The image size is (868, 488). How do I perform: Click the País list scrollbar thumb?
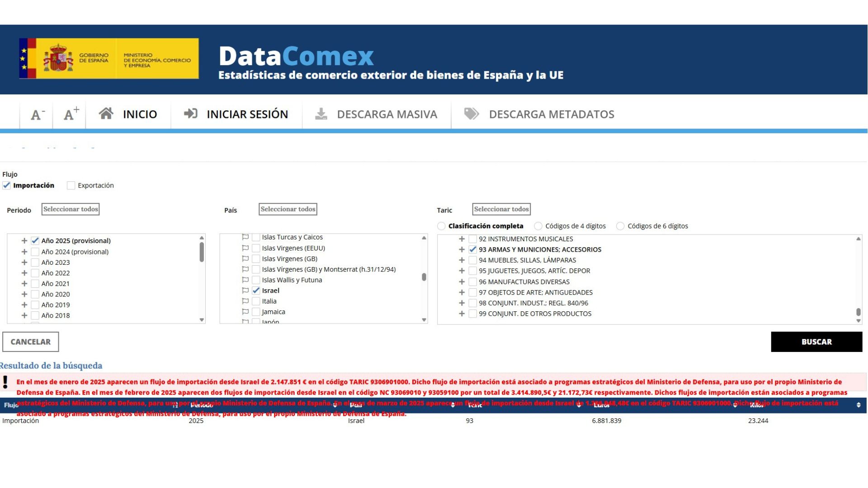click(424, 277)
